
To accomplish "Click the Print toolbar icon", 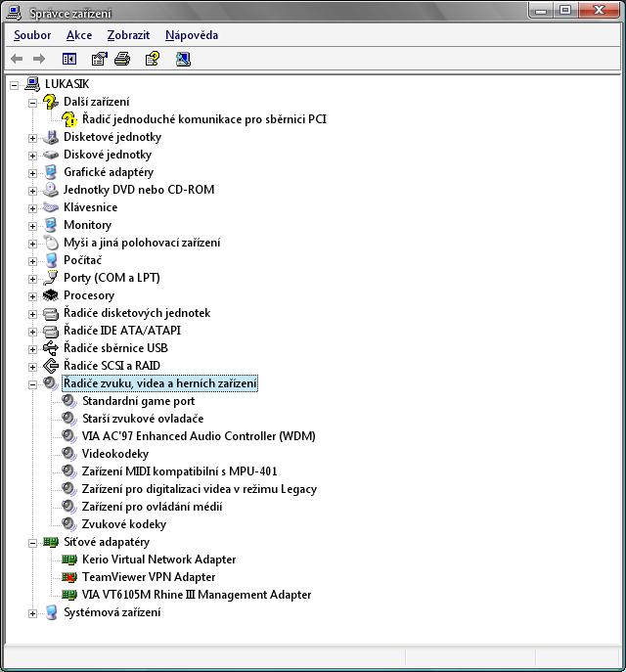I will point(122,59).
